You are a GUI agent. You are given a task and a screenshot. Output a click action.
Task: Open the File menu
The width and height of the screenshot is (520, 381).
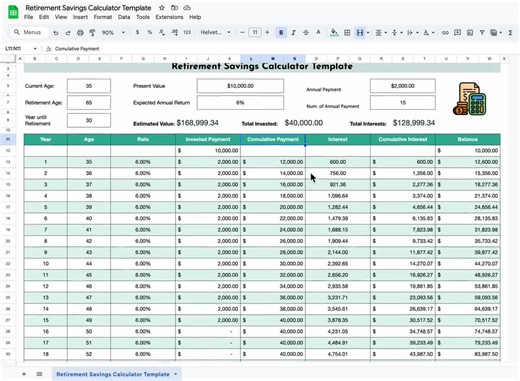point(28,17)
